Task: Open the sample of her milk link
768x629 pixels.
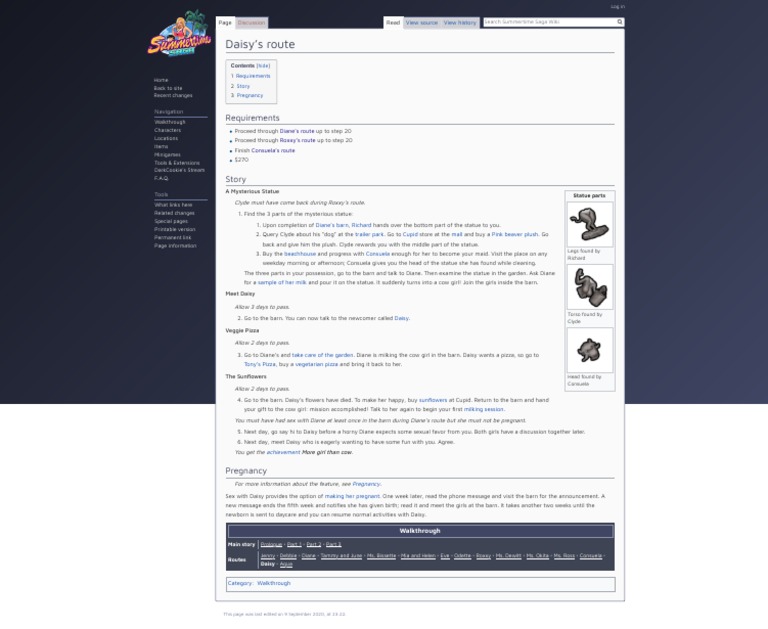Action: [x=282, y=283]
